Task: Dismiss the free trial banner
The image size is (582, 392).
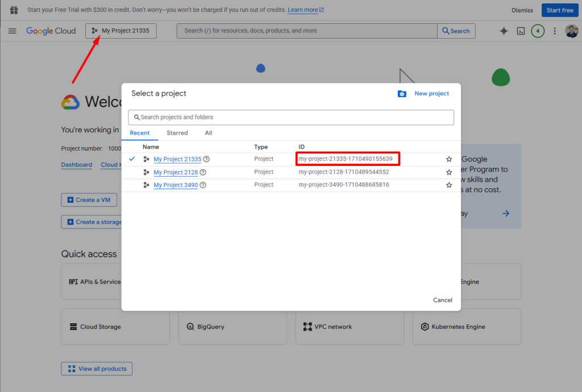Action: point(522,10)
